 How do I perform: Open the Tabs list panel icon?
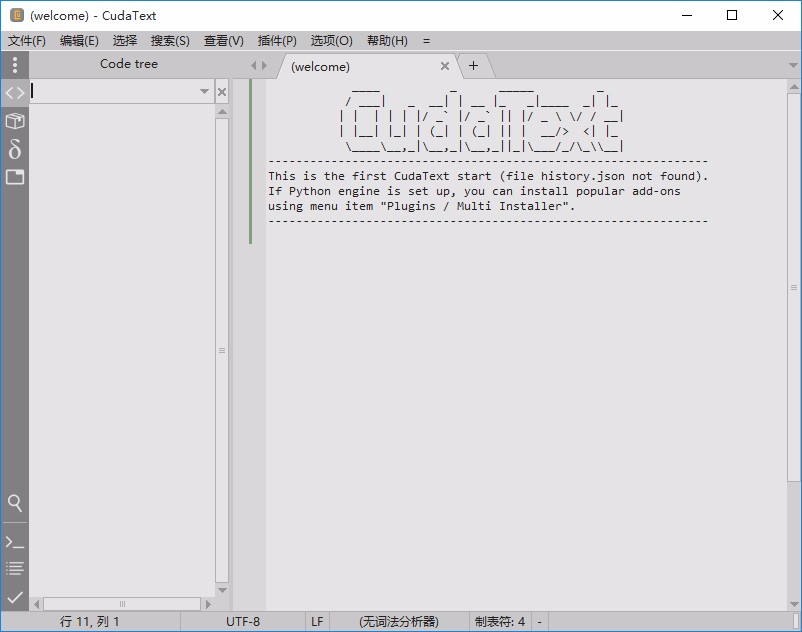[15, 177]
